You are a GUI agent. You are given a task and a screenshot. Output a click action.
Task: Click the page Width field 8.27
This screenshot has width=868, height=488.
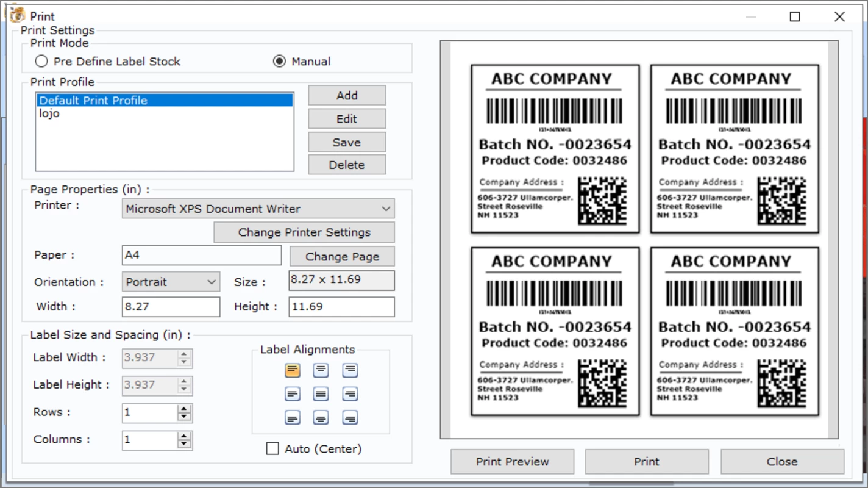tap(171, 307)
